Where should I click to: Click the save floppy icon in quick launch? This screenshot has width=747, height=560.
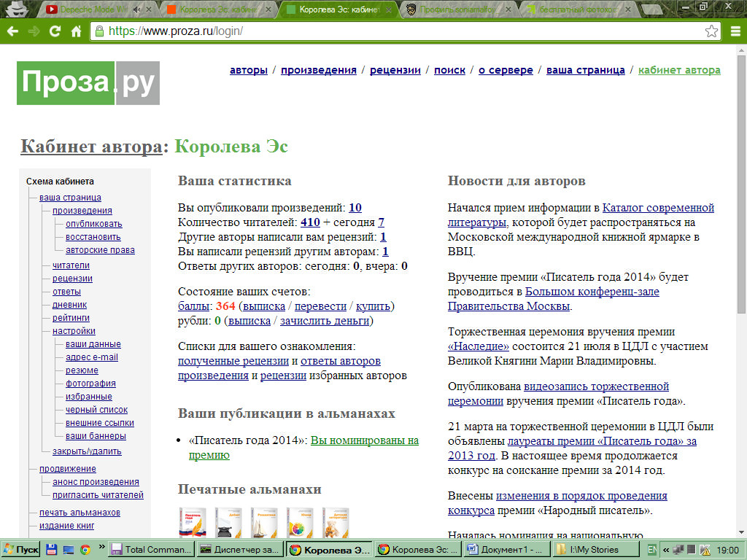[x=52, y=549]
